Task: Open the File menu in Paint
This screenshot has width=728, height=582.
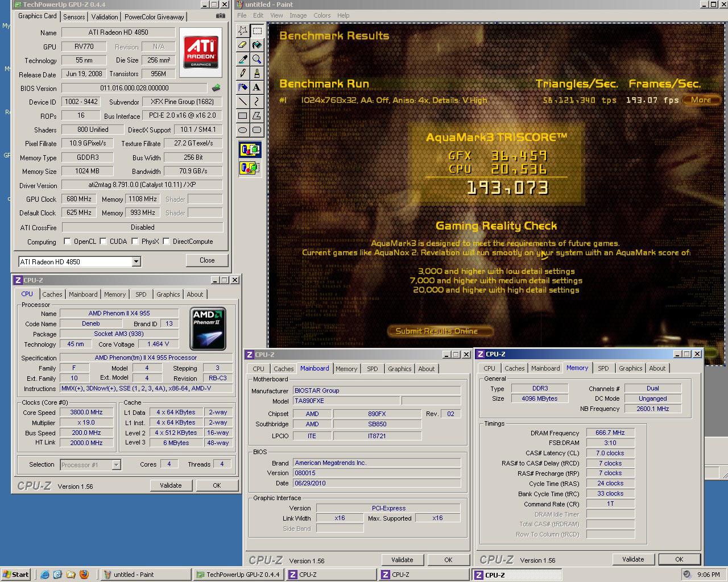Action: 242,15
